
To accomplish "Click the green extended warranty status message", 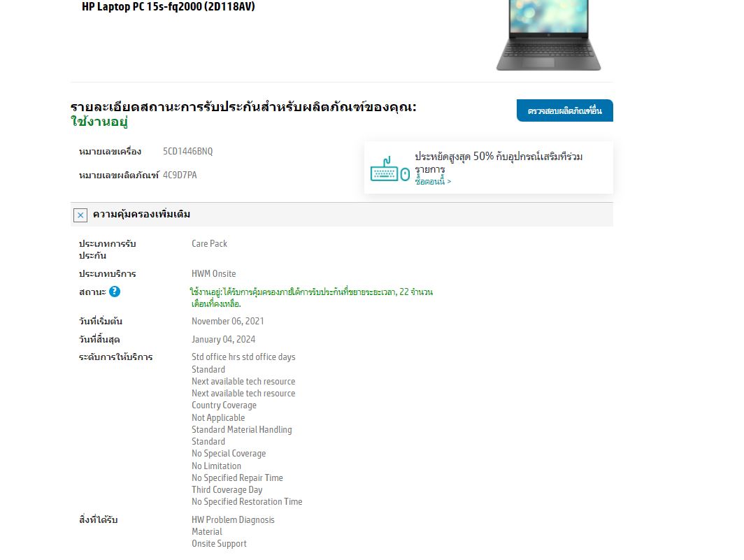I will click(311, 298).
